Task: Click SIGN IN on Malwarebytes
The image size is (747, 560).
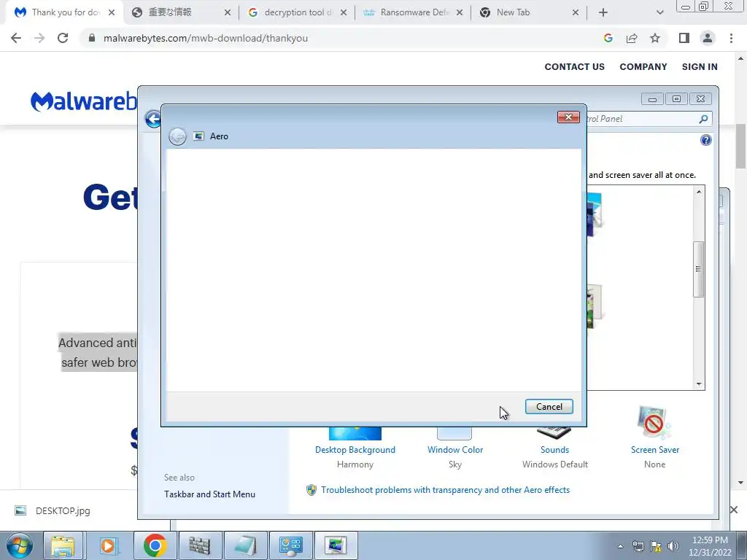Action: click(700, 67)
